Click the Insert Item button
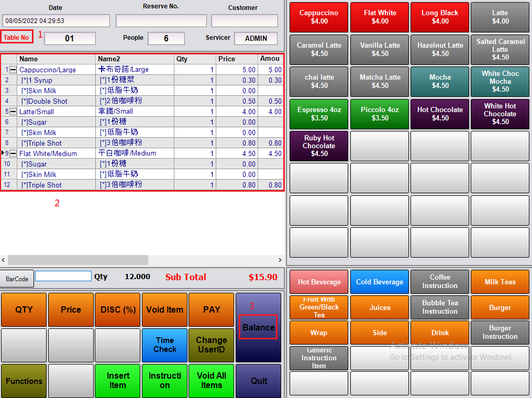The height and width of the screenshot is (398, 532). pos(118,381)
